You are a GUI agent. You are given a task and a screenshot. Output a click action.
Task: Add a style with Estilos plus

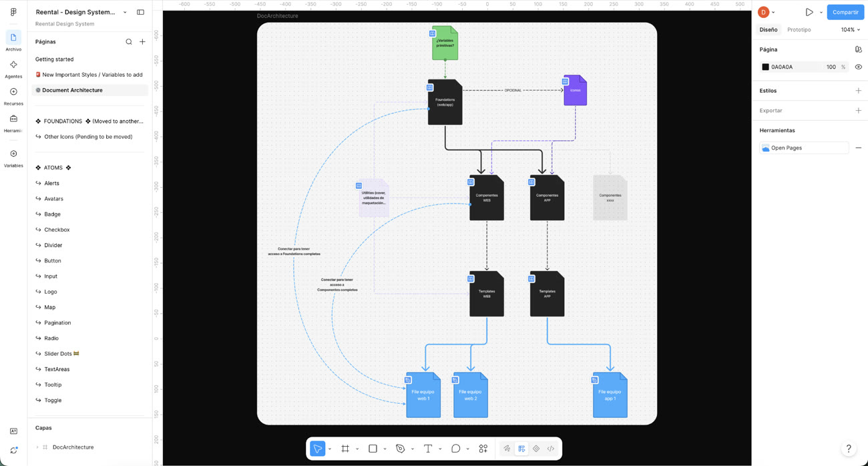(859, 91)
